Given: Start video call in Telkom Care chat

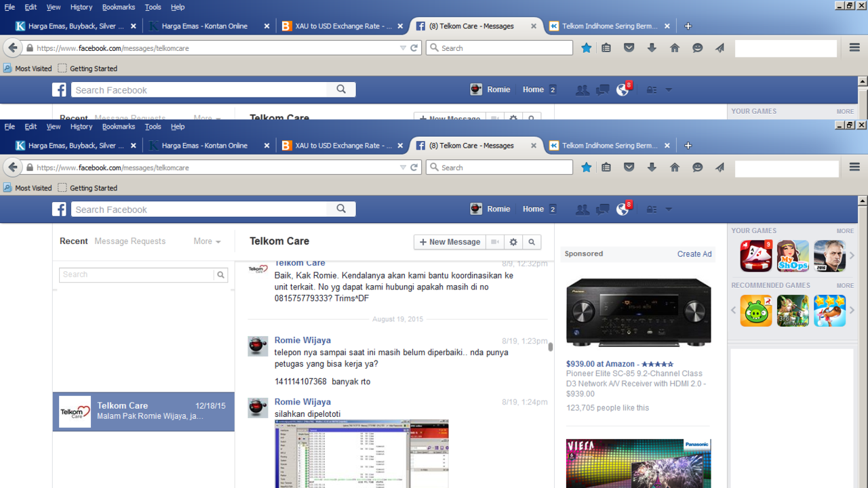Looking at the screenshot, I should point(496,242).
